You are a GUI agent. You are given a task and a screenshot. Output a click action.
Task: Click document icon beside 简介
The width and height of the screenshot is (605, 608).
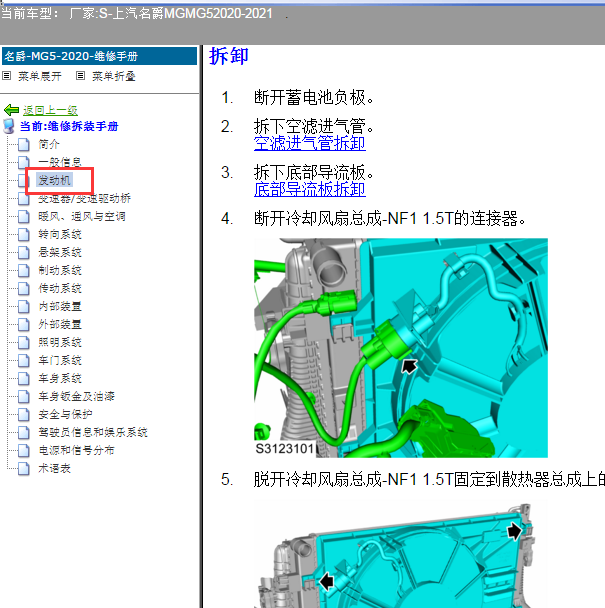pos(24,144)
